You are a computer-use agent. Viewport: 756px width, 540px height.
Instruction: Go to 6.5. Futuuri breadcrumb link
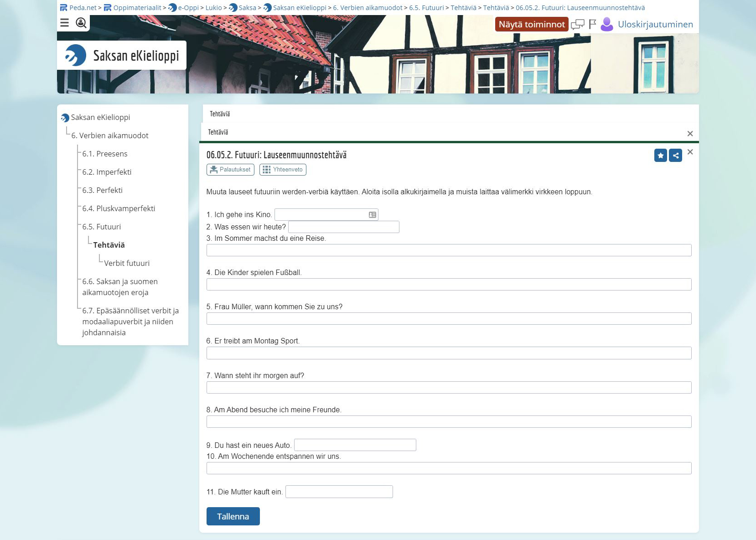click(426, 8)
